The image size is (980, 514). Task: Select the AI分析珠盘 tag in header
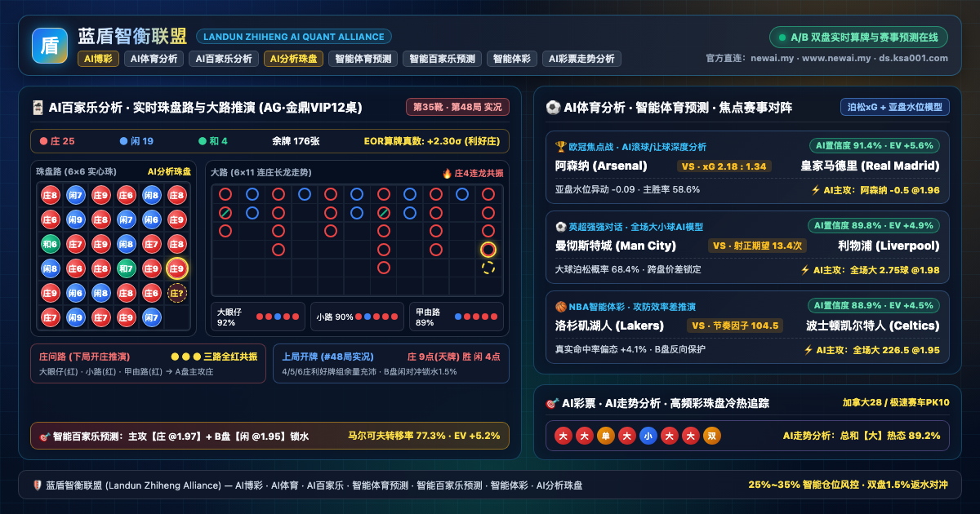point(293,59)
